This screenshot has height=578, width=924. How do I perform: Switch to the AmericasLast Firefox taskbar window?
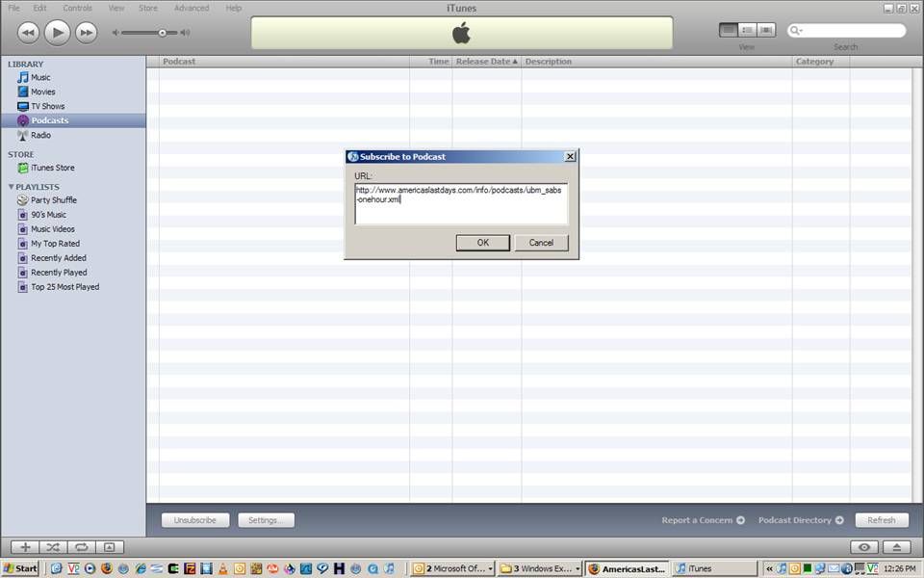[628, 568]
